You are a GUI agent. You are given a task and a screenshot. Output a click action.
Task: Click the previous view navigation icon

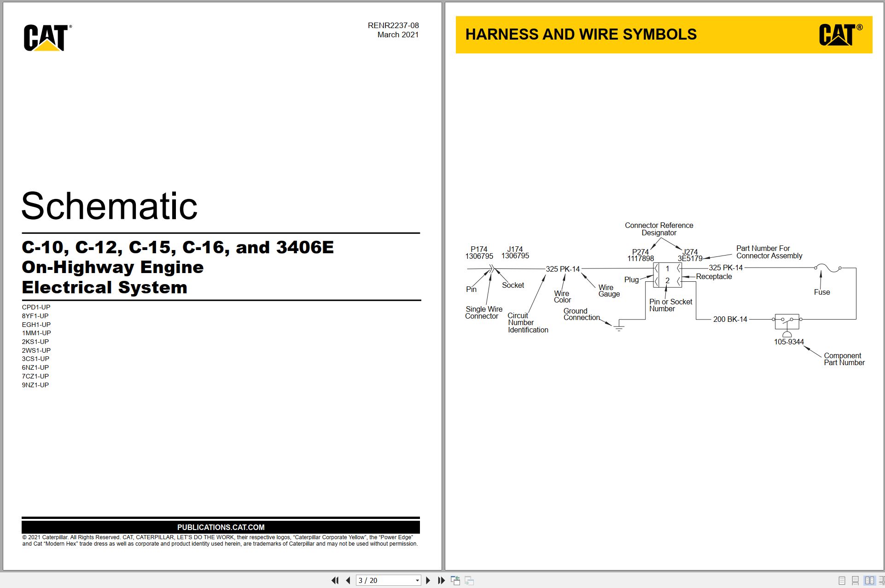(455, 581)
